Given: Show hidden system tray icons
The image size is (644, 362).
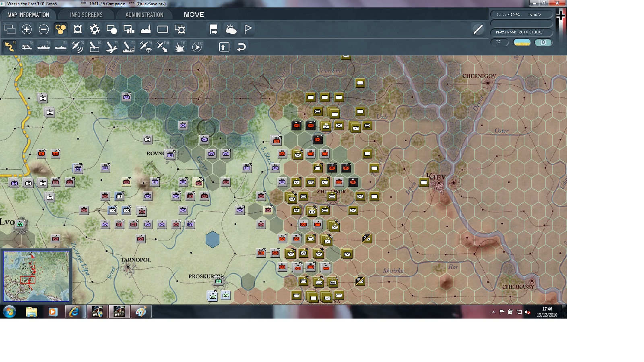Looking at the screenshot, I should tap(493, 312).
